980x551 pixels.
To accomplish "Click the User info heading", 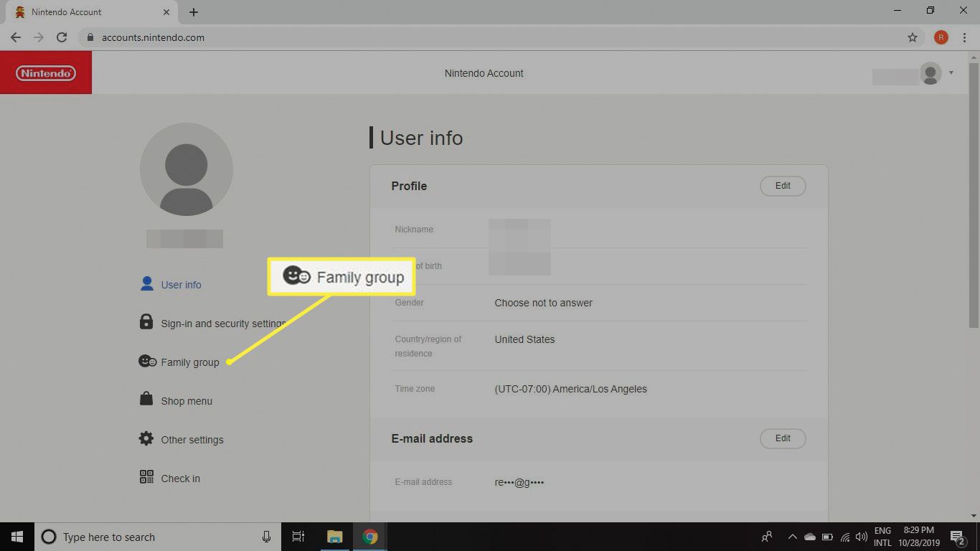I will (x=421, y=138).
